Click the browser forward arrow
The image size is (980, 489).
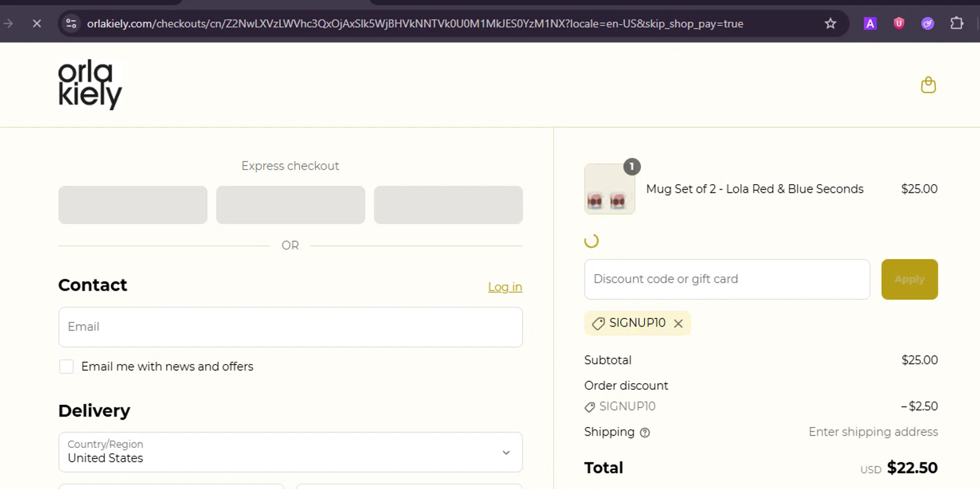click(x=8, y=24)
